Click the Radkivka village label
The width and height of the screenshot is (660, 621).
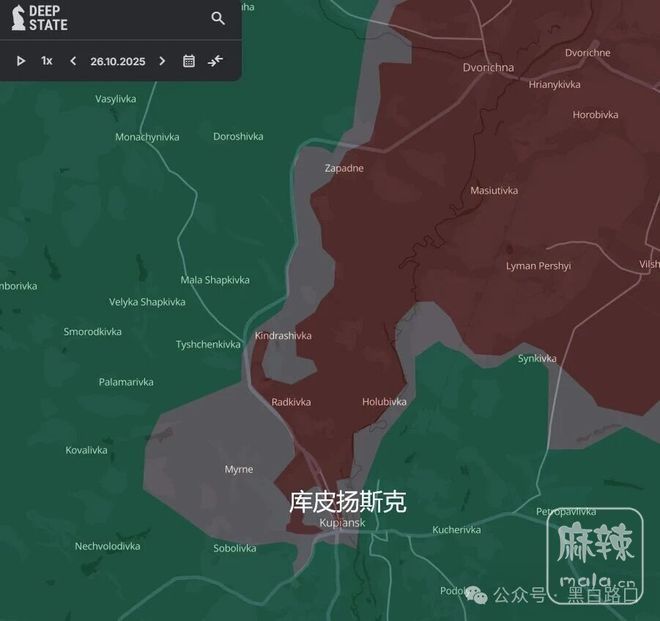point(291,402)
